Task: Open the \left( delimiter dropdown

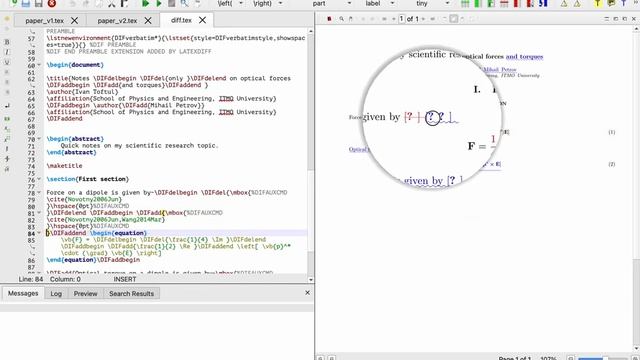Action: coord(240,3)
